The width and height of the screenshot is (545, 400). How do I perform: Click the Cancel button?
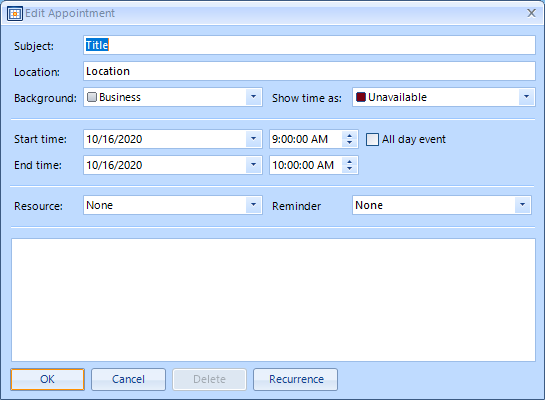pyautogui.click(x=128, y=379)
